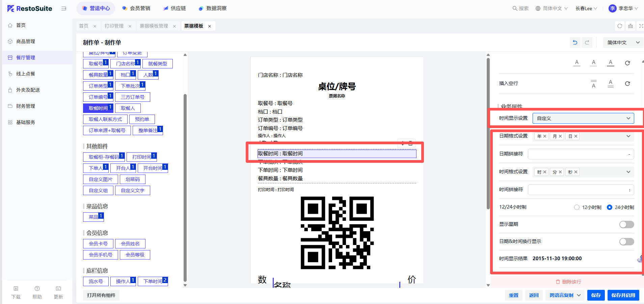644x304 pixels.
Task: Select the 24小时制 radio option
Action: pyautogui.click(x=610, y=207)
